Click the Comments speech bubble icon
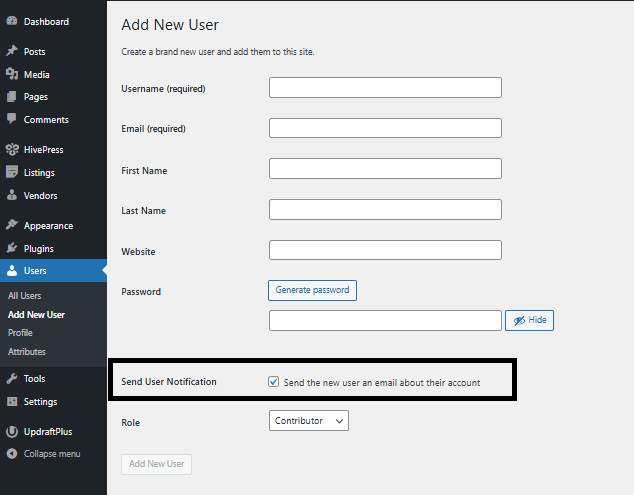The image size is (634, 495). tap(12, 119)
